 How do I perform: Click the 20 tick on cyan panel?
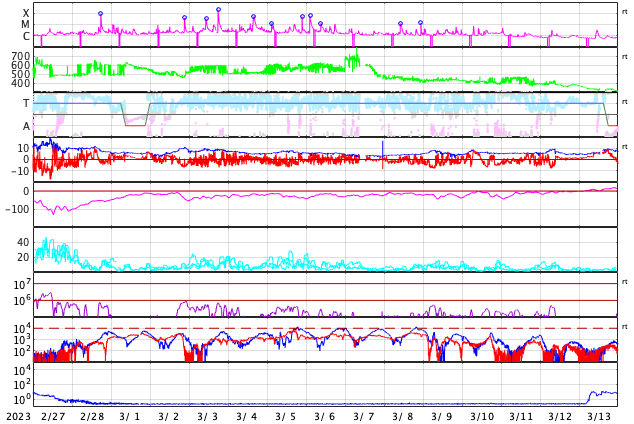(x=23, y=257)
